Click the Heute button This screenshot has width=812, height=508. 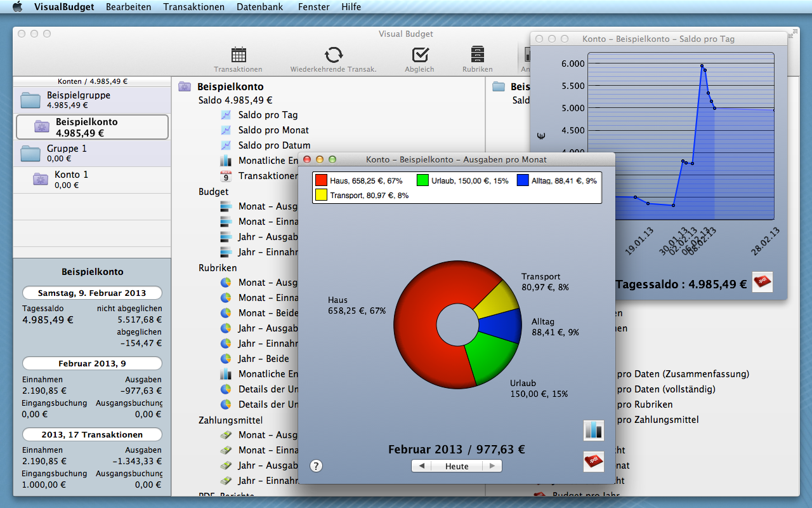tap(457, 466)
